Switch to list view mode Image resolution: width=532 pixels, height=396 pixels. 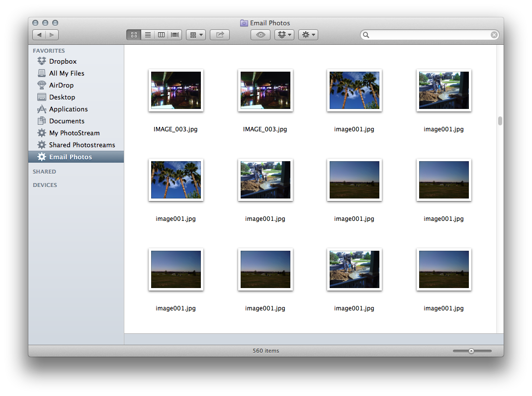pos(148,35)
